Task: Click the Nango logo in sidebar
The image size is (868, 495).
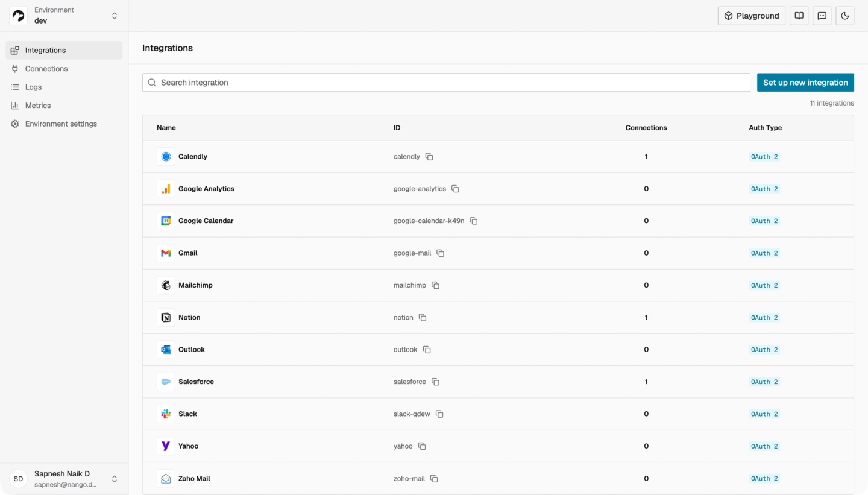Action: pyautogui.click(x=19, y=16)
